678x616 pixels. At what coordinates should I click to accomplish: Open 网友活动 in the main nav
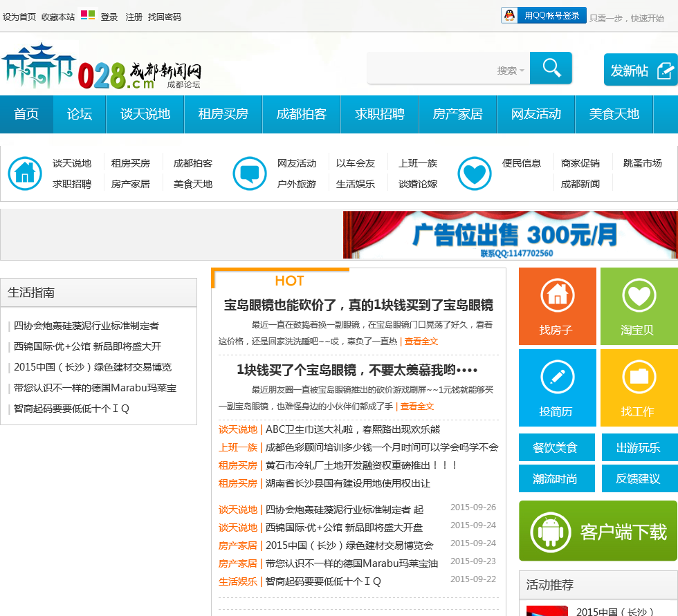click(536, 114)
